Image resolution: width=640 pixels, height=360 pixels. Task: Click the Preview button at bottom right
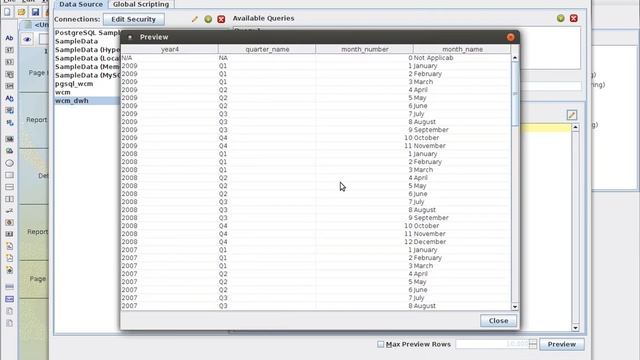[562, 344]
